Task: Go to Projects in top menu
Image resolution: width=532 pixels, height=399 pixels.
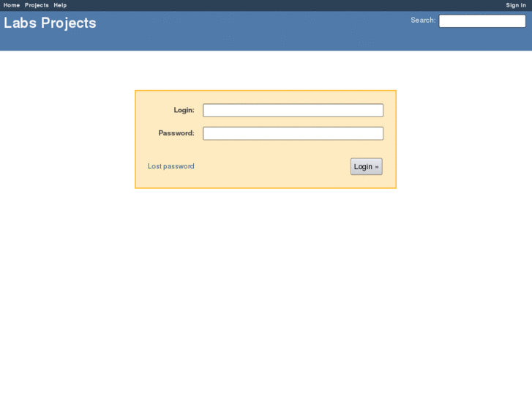Action: (x=37, y=5)
